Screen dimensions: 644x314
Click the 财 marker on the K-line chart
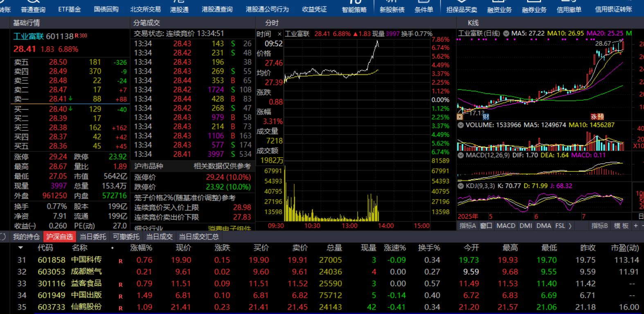[486, 117]
